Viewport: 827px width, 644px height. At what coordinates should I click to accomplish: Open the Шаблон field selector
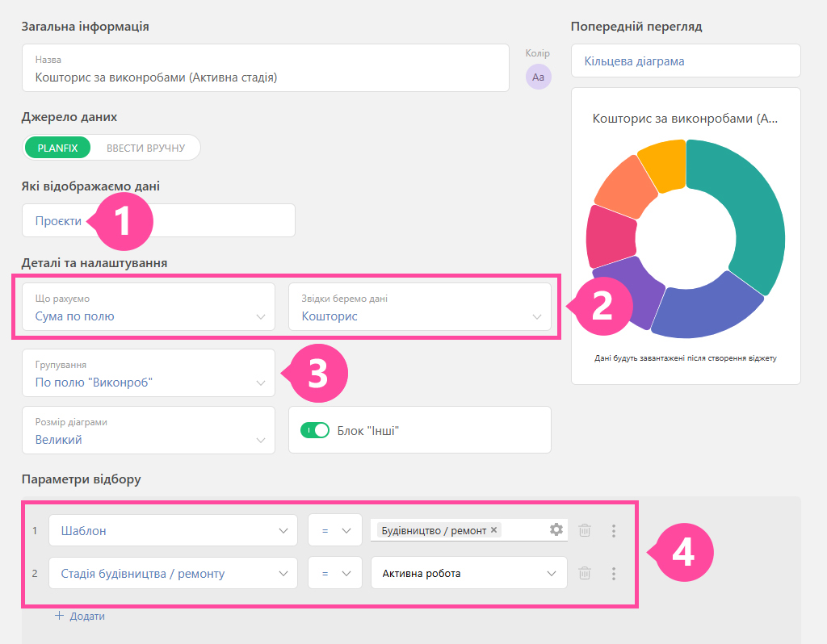click(173, 530)
